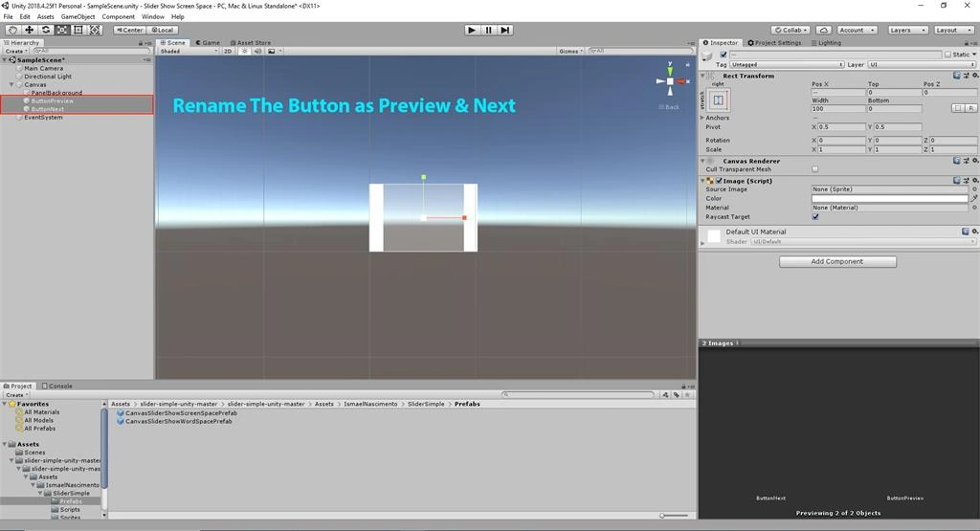Collapse the Canvas hierarchy item
This screenshot has height=531, width=980.
click(11, 84)
